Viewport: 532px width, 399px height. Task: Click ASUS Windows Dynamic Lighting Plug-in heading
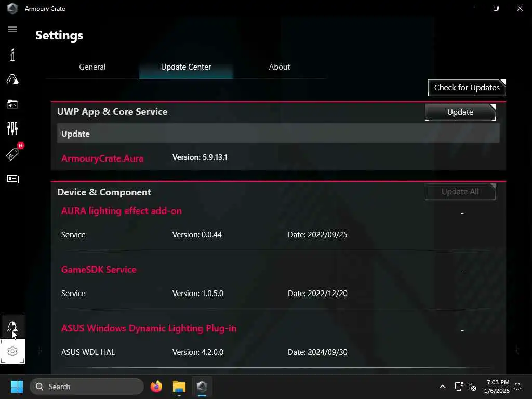point(149,328)
